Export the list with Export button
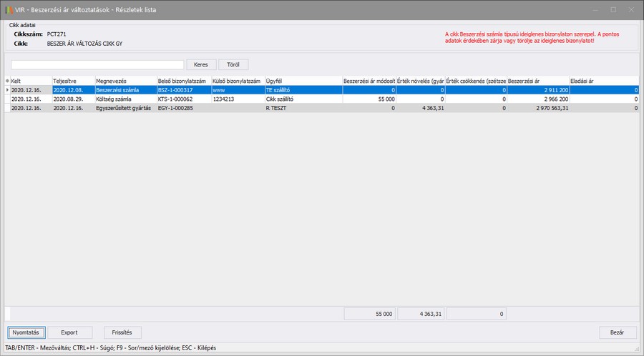 (69, 332)
